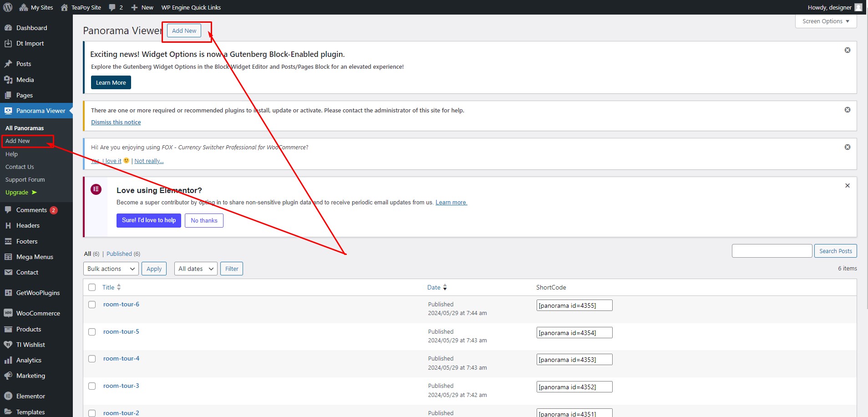Click the Comments sidebar icon
This screenshot has height=417, width=868.
click(8, 210)
